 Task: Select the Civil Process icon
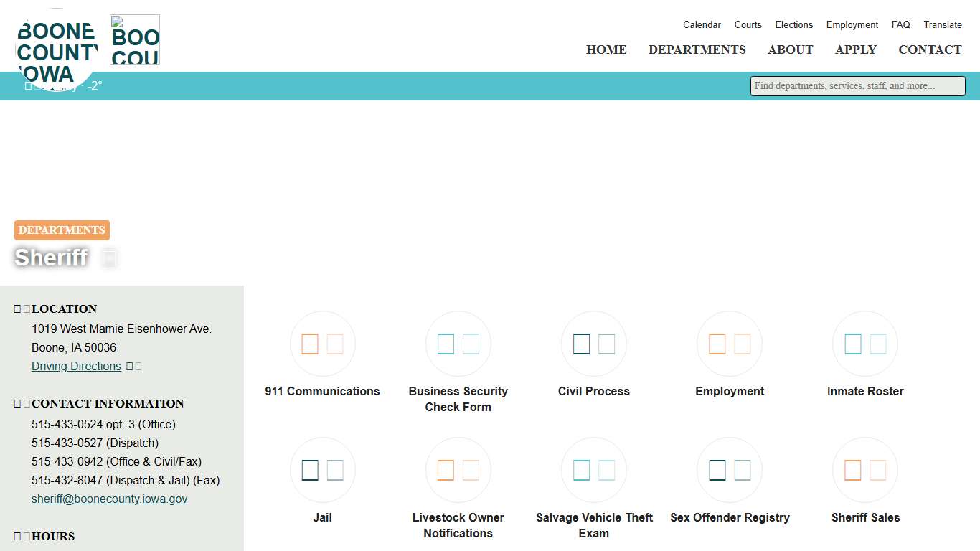593,344
